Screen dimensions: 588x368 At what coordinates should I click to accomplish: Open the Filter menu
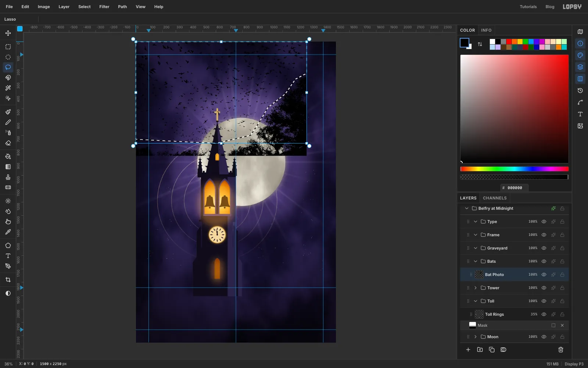click(x=104, y=7)
